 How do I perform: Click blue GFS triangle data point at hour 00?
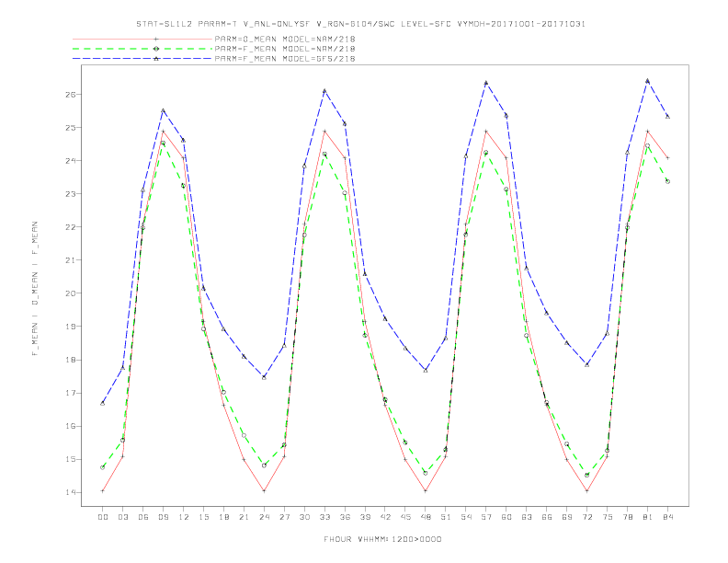(103, 403)
